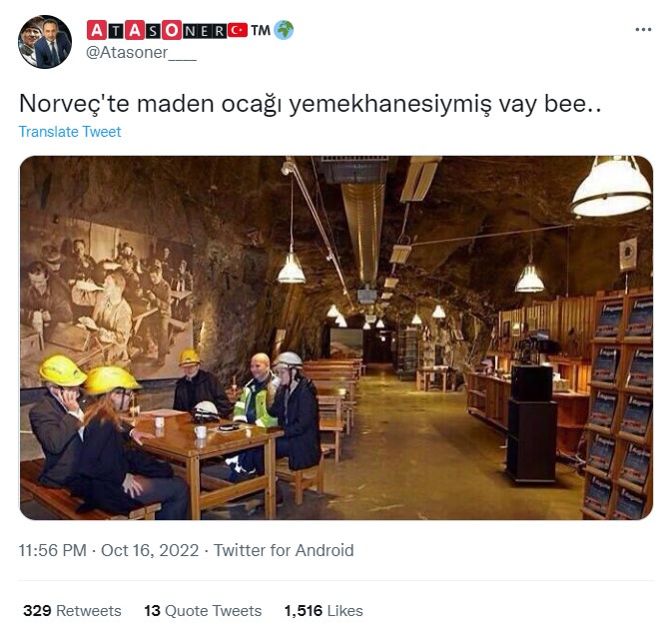
Task: View the 1,516 Likes list
Action: pyautogui.click(x=324, y=611)
